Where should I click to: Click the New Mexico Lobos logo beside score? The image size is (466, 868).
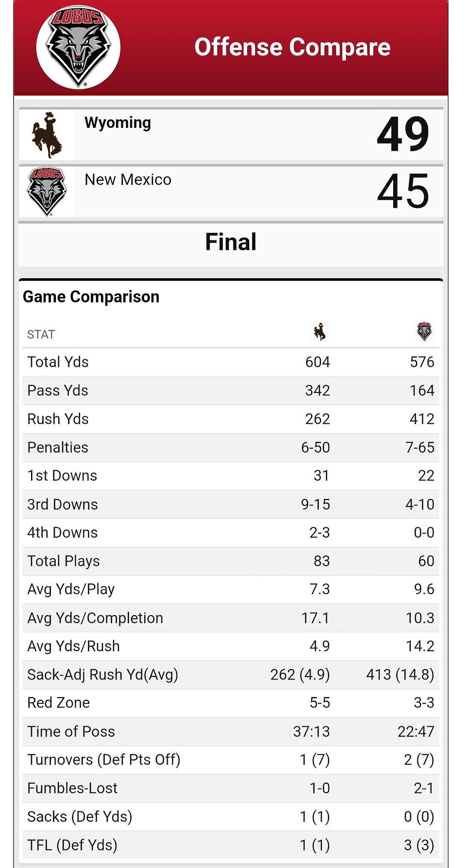pos(47,191)
